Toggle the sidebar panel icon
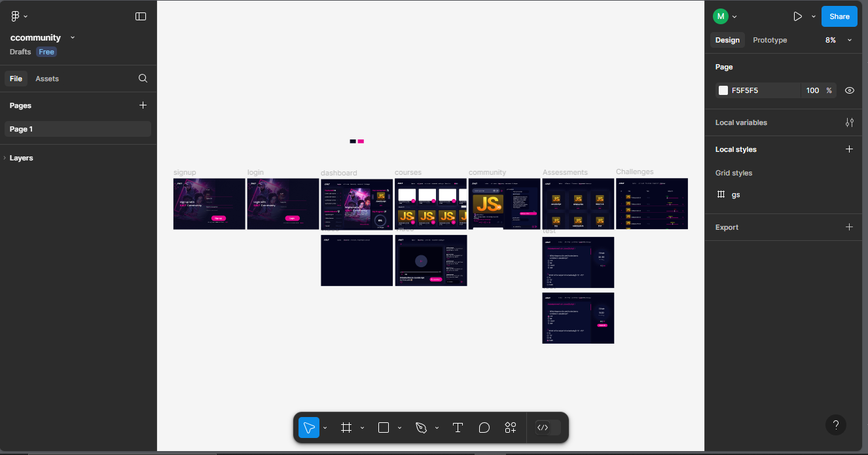The image size is (868, 455). (x=141, y=16)
